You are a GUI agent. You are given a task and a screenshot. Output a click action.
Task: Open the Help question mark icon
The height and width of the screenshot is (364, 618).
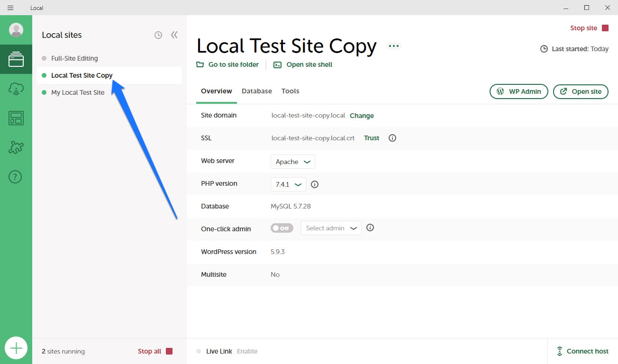(16, 177)
